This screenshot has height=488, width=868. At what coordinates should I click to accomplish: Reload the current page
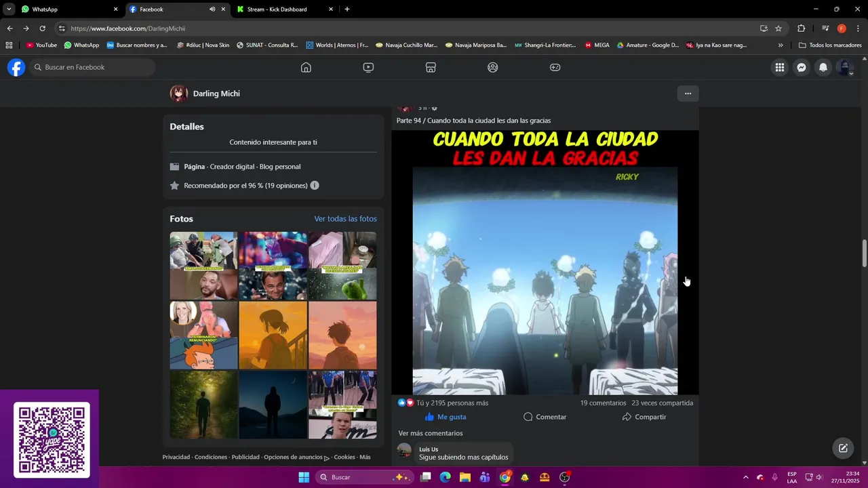(42, 28)
